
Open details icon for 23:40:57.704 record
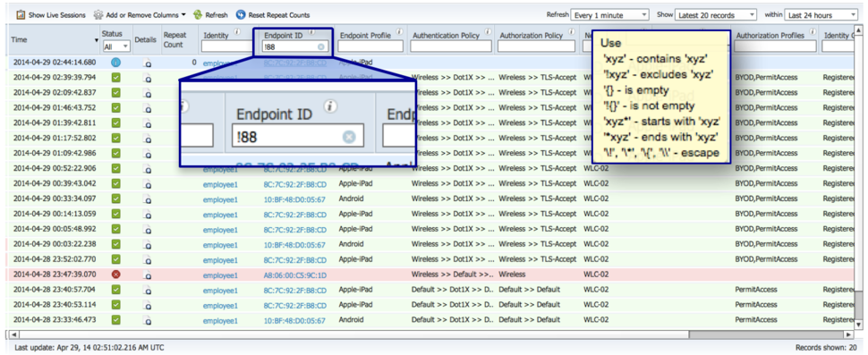(x=148, y=290)
